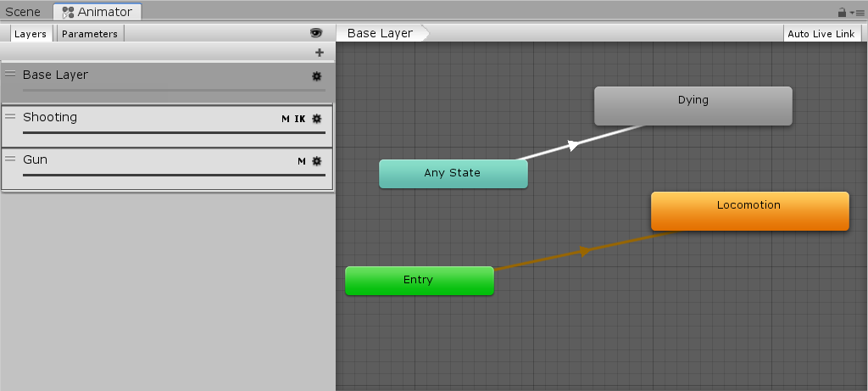The image size is (868, 391).
Task: Open the window options menu icon
Action: (x=858, y=12)
